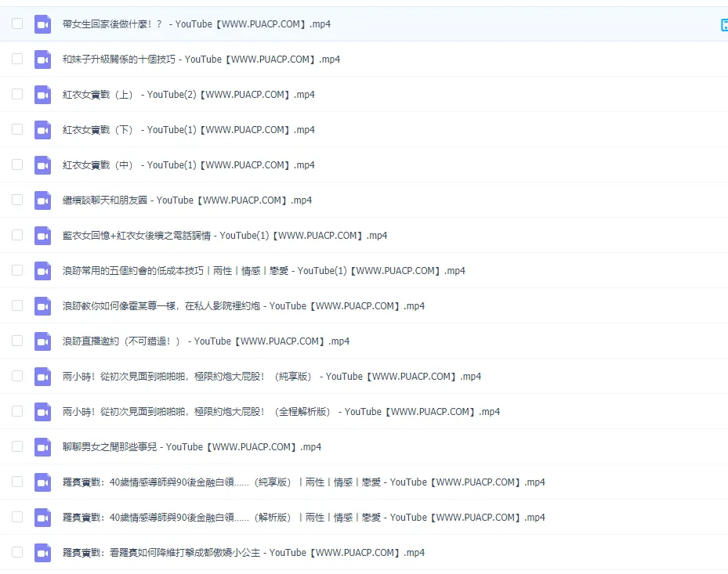Click video icon of 紅衣女實戰（上）file
Viewport: 728px width, 574px height.
(x=43, y=95)
